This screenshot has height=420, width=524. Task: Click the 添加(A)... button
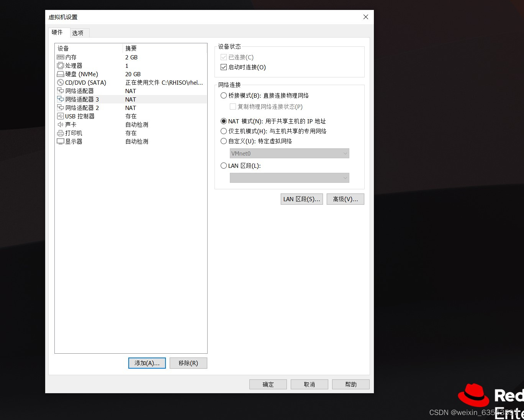point(147,363)
